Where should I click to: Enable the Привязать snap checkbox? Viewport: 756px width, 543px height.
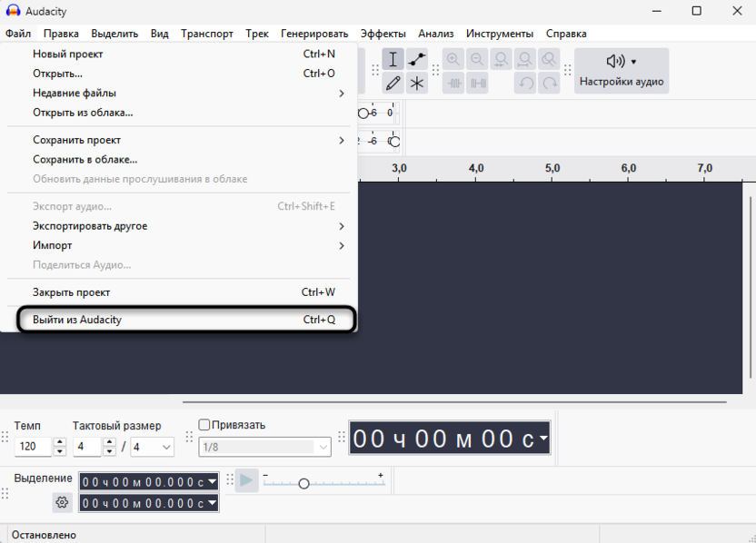(204, 425)
